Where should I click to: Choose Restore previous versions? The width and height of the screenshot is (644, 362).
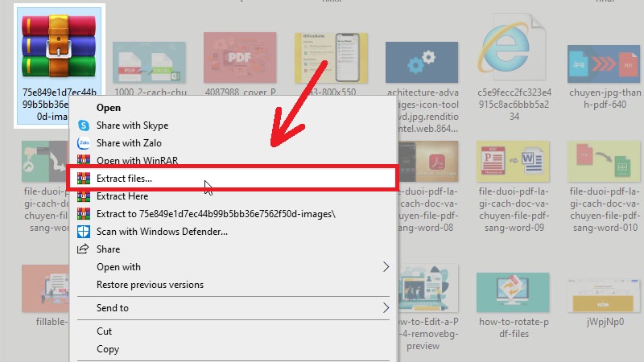coord(150,285)
